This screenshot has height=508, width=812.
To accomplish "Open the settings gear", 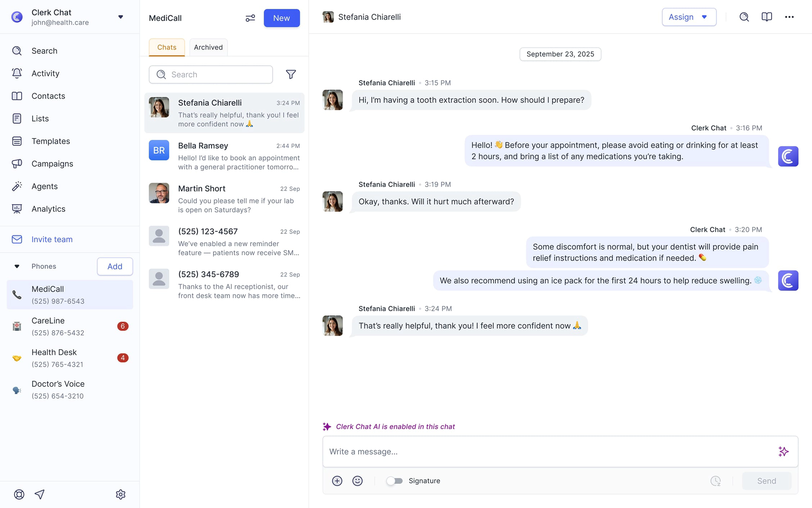I will tap(121, 494).
